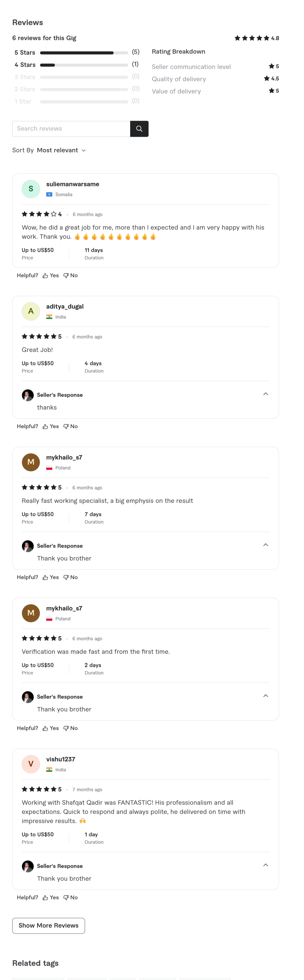Filter reviews by 5 Stars

[x=25, y=53]
